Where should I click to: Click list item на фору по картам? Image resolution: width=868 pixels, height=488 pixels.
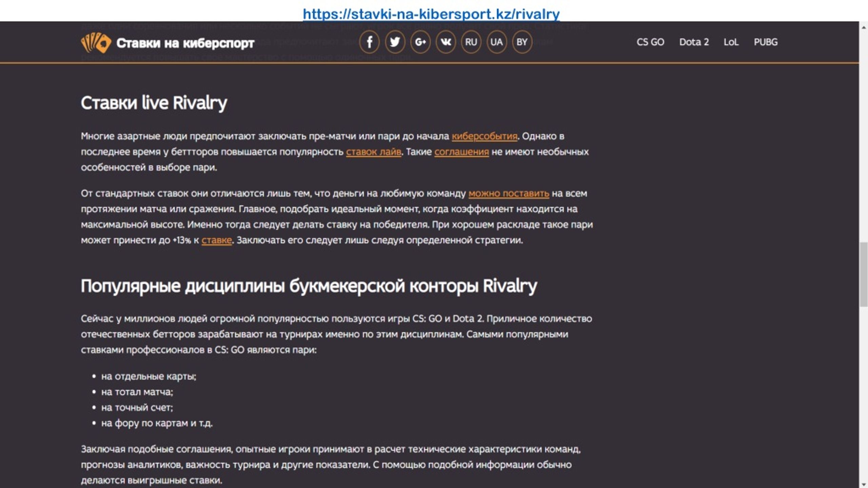157,423
